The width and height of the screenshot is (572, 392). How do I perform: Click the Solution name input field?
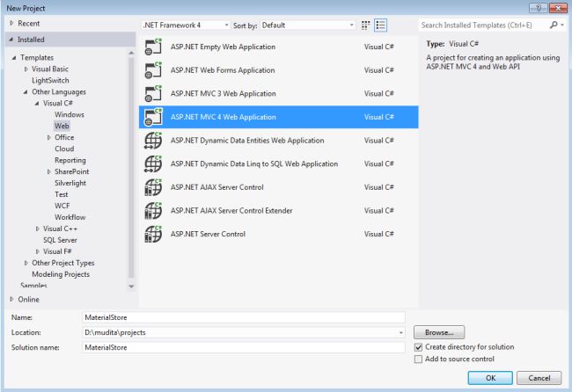(x=244, y=347)
